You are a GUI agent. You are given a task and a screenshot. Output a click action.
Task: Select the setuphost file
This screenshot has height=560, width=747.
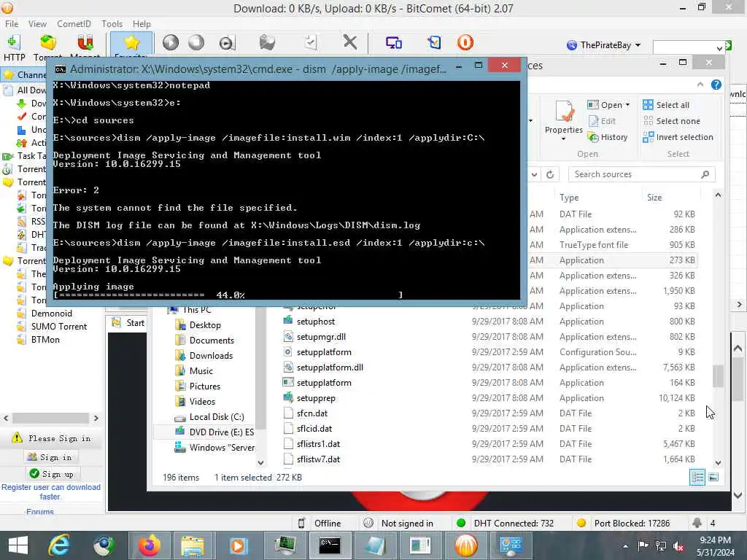(315, 322)
